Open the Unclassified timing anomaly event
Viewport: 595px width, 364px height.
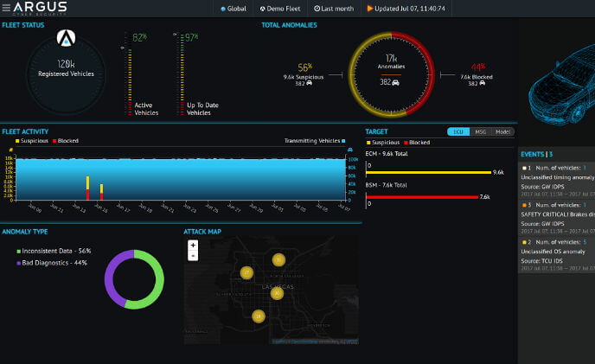click(x=557, y=182)
